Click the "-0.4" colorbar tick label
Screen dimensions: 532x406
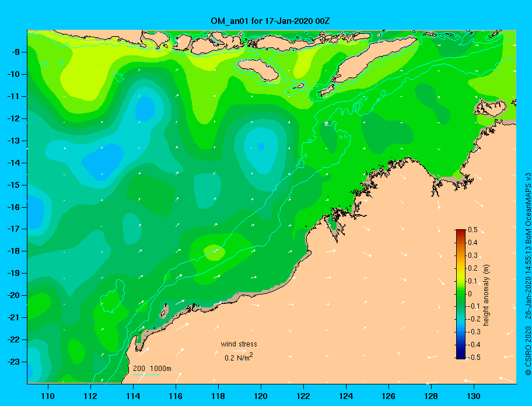click(474, 345)
